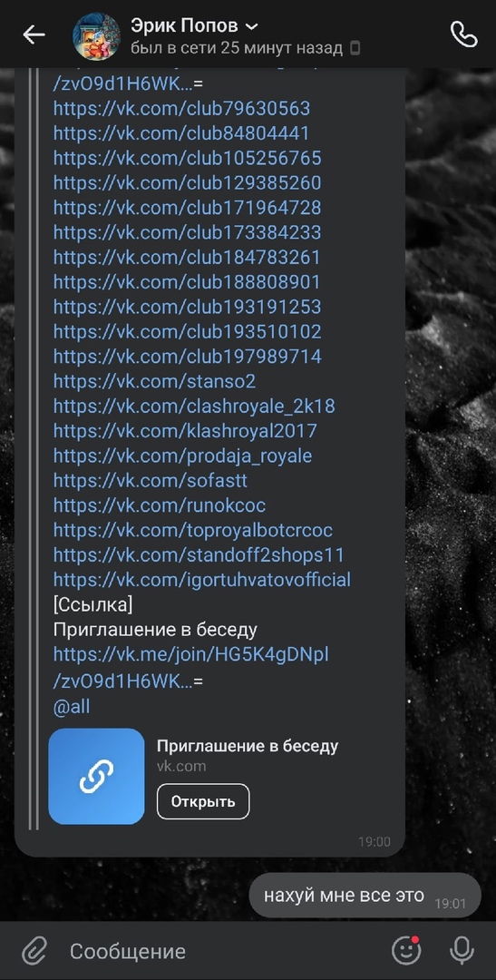
Task: Open link vk.com/igortuhvatovofficial
Action: [202, 580]
